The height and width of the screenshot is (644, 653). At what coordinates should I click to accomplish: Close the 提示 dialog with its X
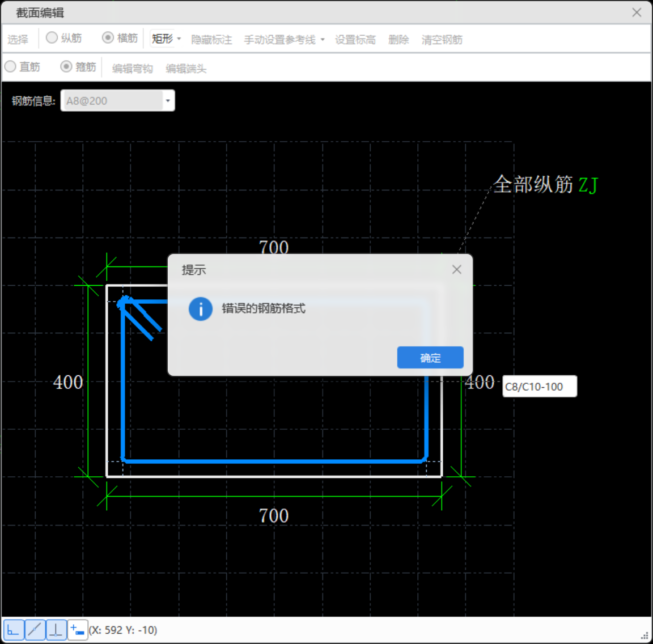point(456,269)
